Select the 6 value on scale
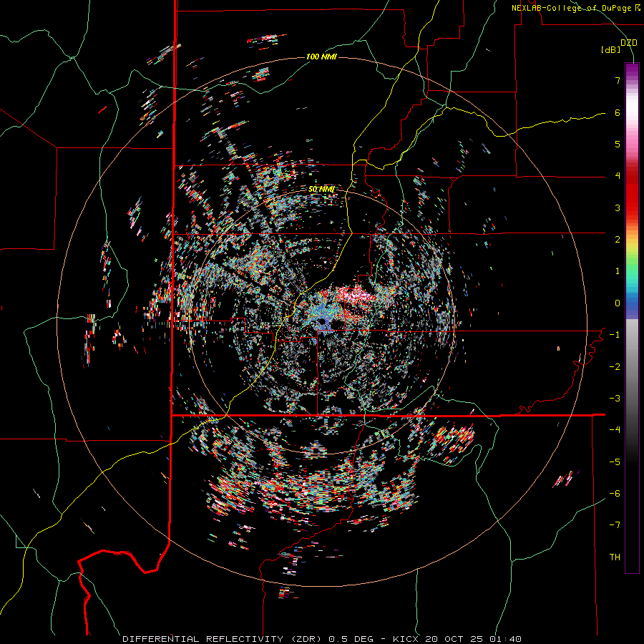This screenshot has height=644, width=644. [618, 112]
